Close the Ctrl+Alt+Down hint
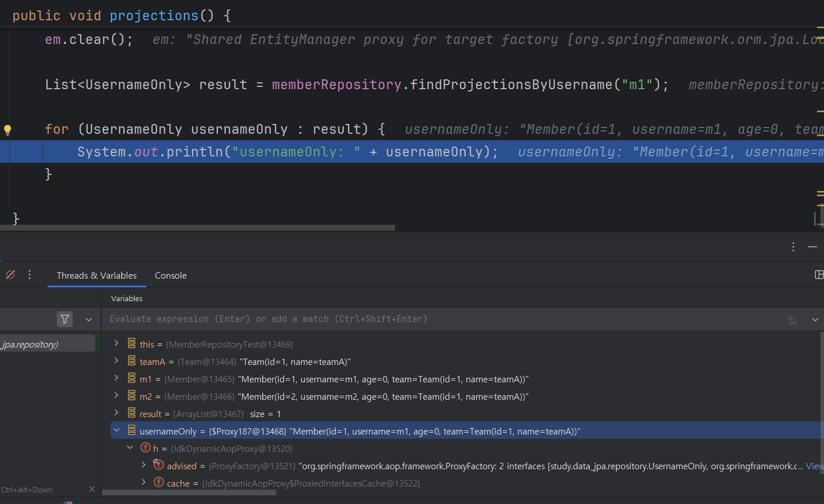 coord(92,489)
